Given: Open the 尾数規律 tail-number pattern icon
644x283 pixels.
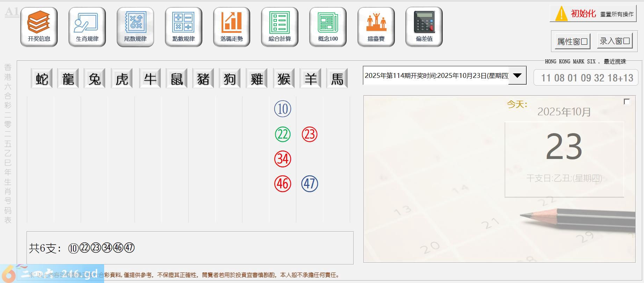Looking at the screenshot, I should point(135,27).
